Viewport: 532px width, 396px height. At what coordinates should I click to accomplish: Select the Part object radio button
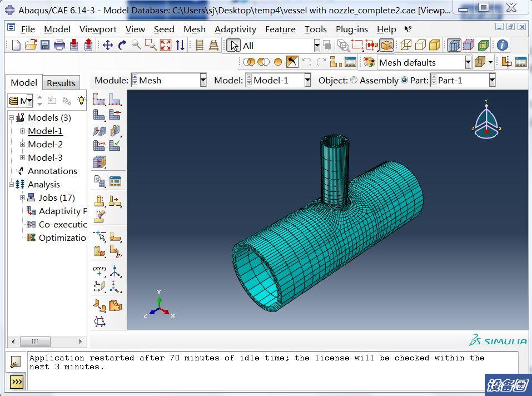[405, 80]
